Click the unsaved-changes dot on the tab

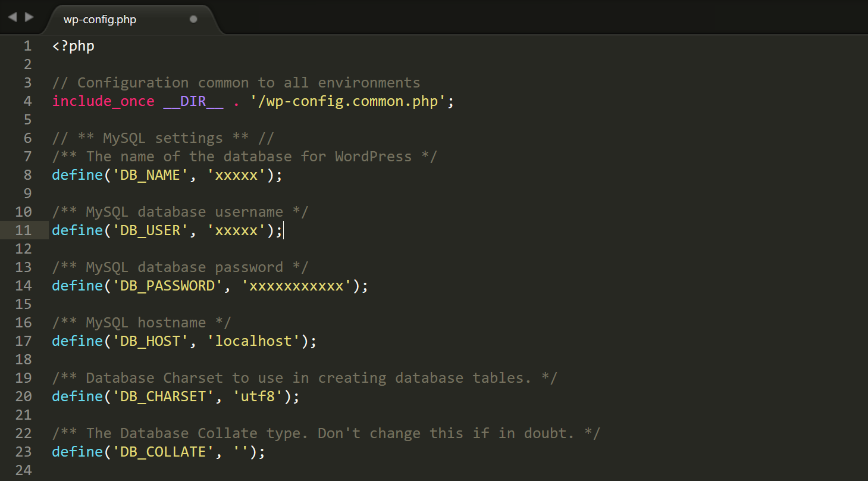coord(193,19)
